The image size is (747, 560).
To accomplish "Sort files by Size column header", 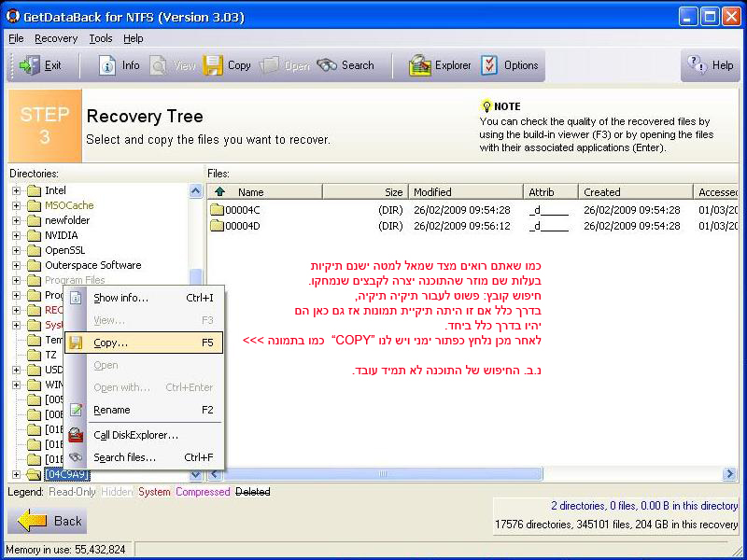I will pyautogui.click(x=365, y=192).
